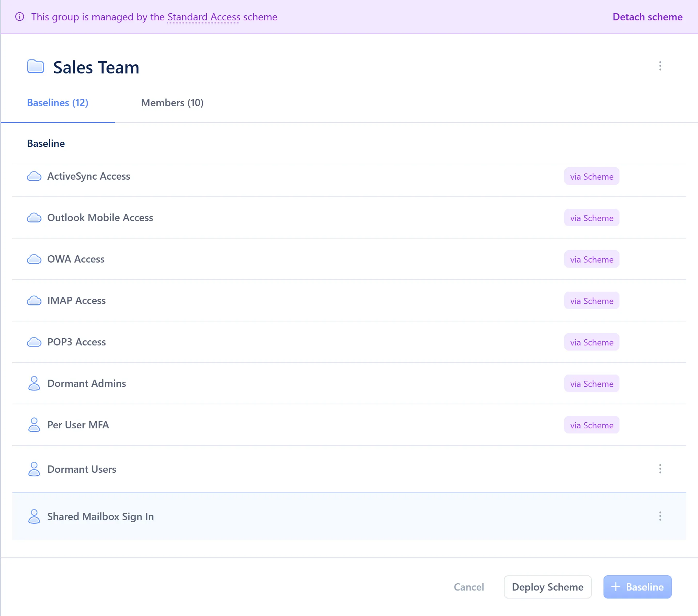The image size is (698, 616).
Task: Click the via Scheme badge for Outlook Mobile Access
Action: pos(592,218)
